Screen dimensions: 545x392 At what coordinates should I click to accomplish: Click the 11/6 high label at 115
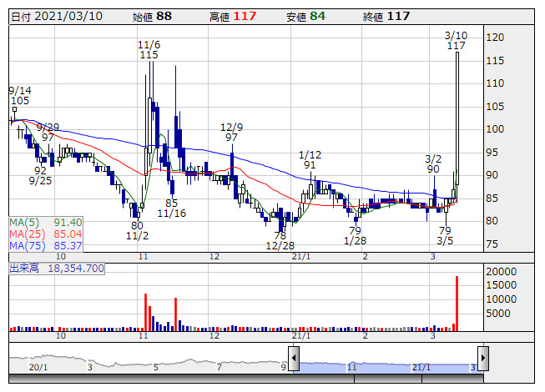pyautogui.click(x=149, y=49)
